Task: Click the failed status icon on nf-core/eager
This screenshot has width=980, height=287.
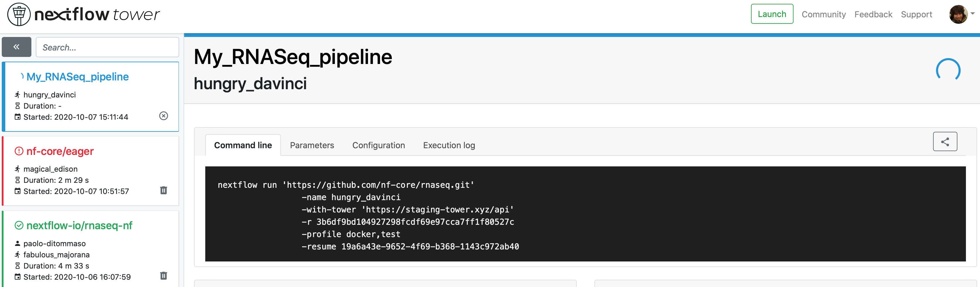Action: pos(19,151)
